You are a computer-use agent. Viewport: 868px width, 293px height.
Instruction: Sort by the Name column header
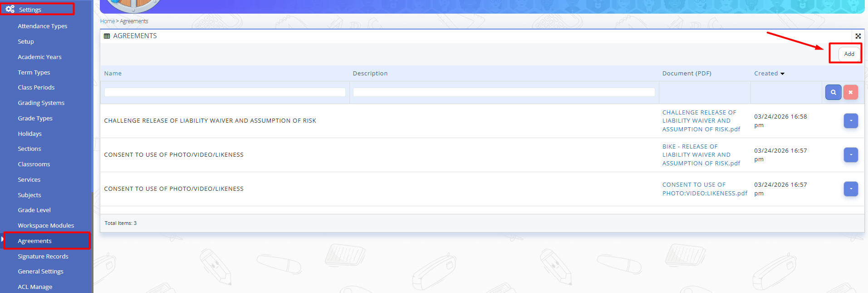pyautogui.click(x=113, y=73)
